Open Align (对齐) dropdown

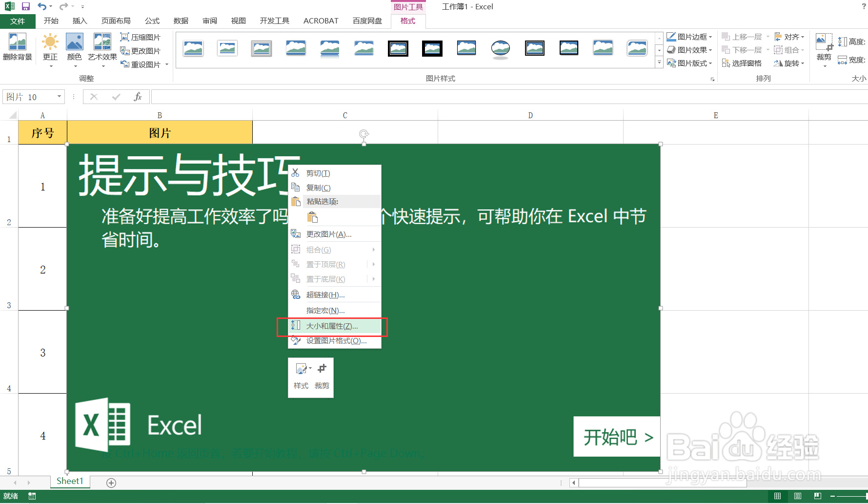tap(790, 37)
